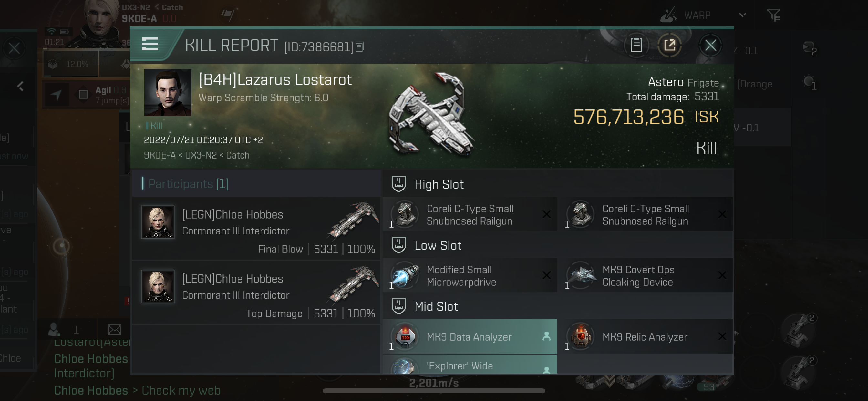Open the Kill Report clipboard icon
Image resolution: width=868 pixels, height=401 pixels.
click(636, 46)
